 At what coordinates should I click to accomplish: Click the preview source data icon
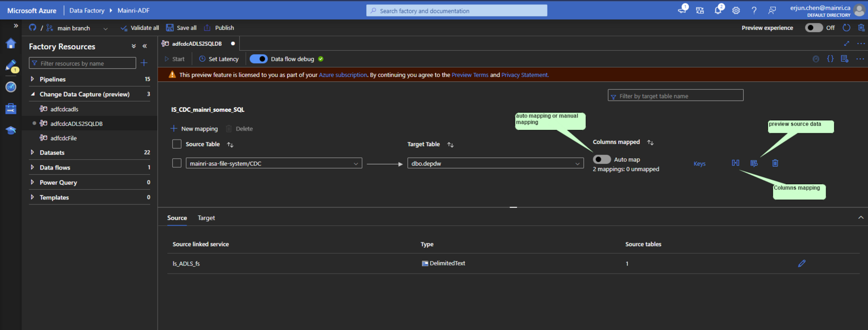coord(754,163)
